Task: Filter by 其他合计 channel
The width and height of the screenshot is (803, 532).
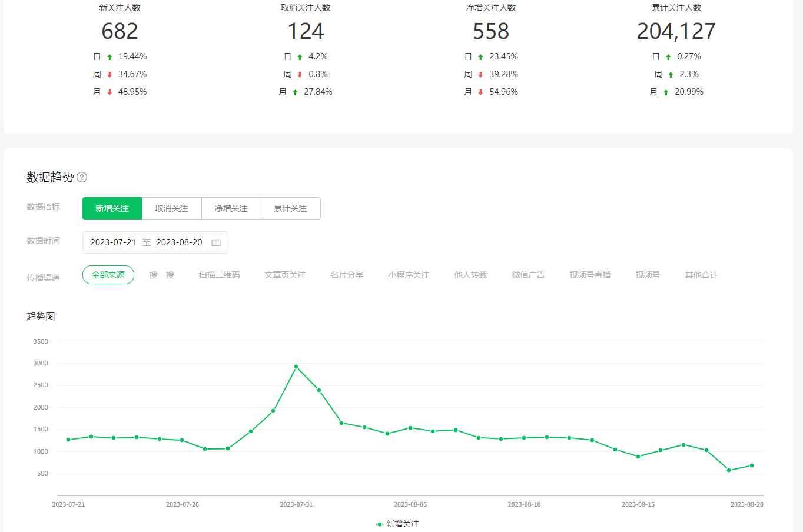Action: [701, 275]
